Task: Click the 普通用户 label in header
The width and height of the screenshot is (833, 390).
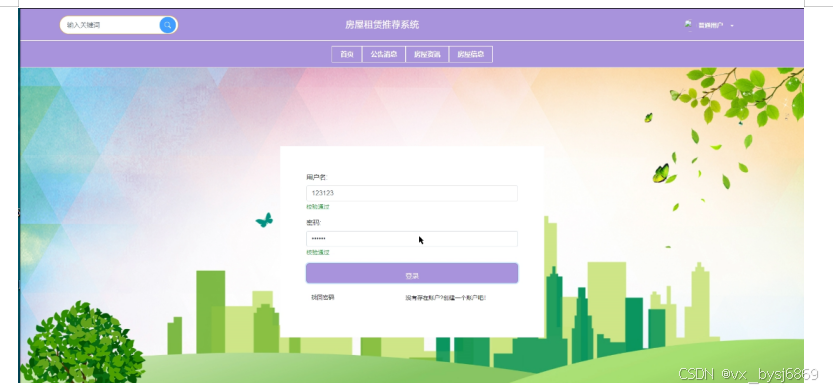Action: [x=710, y=26]
